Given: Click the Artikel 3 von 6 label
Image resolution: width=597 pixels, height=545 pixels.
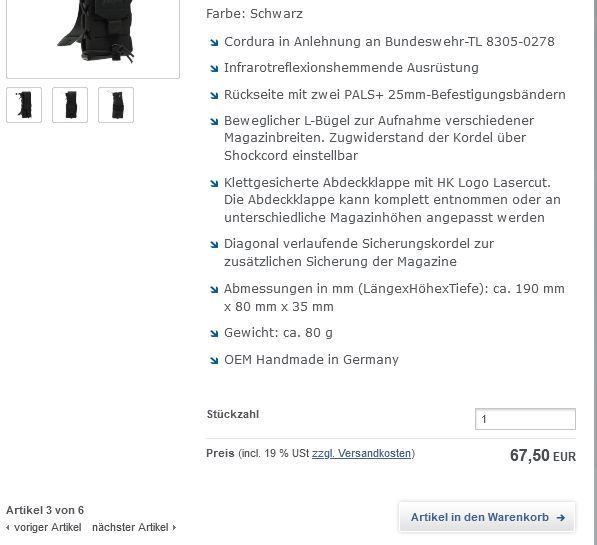Looking at the screenshot, I should (x=45, y=510).
